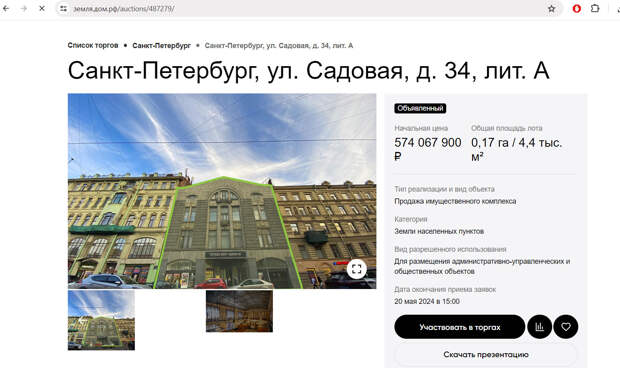
Task: Click the Список торгов breadcrumb
Action: coord(93,45)
